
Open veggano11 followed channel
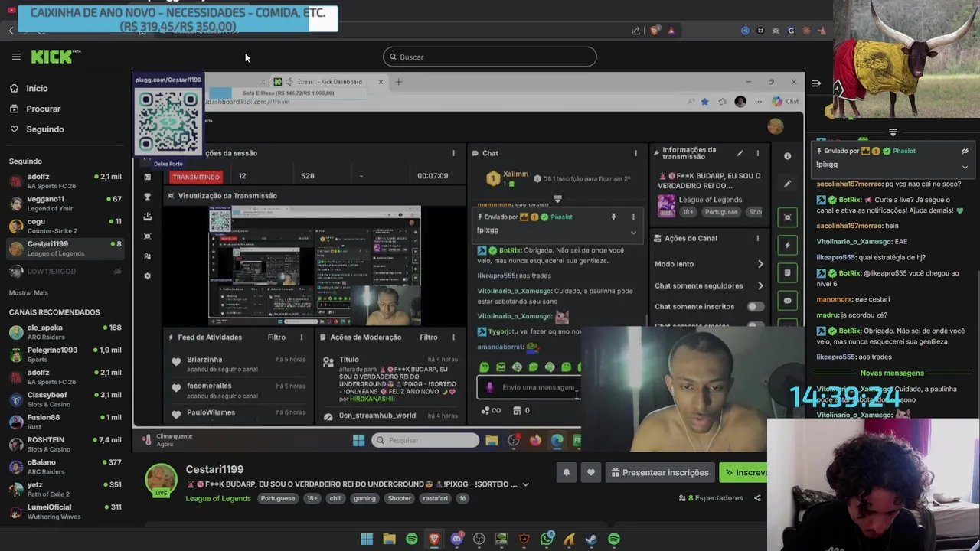(65, 204)
